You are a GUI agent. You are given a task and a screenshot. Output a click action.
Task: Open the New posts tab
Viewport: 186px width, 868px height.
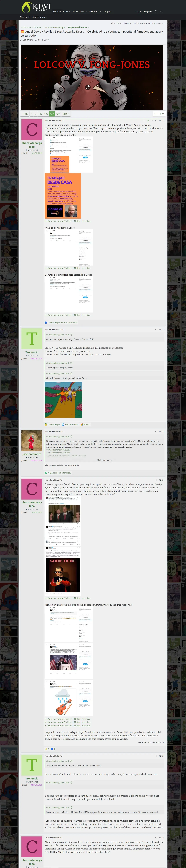(x=25, y=17)
